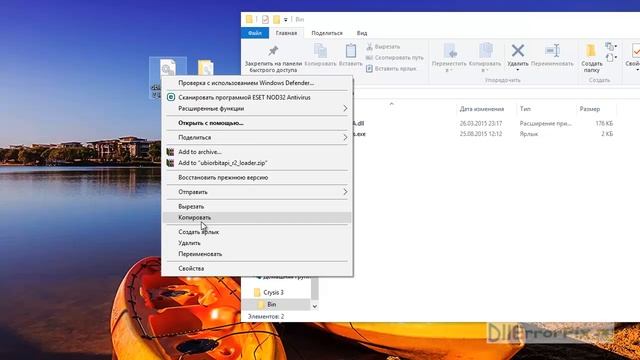Sort by Тип column header
Viewport: 640px width, 360px height.
(x=525, y=109)
